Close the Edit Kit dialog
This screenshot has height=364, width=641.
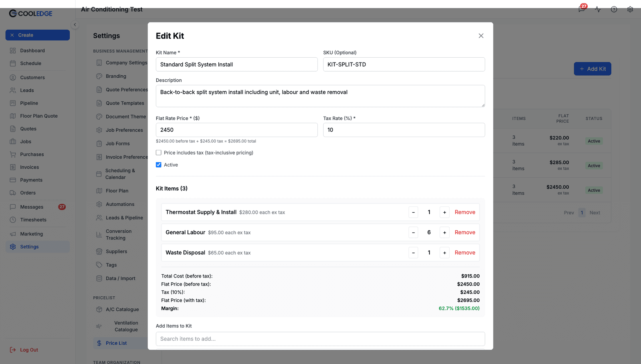(481, 36)
